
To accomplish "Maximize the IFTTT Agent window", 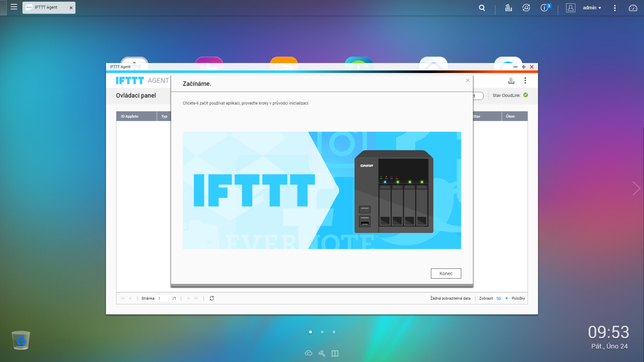I will 524,67.
